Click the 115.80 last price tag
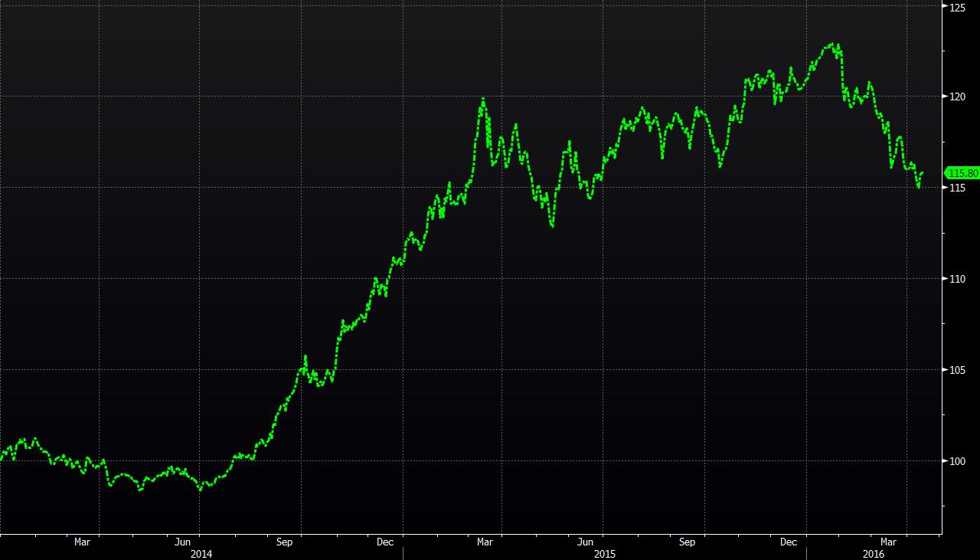The width and height of the screenshot is (980, 560). point(962,173)
